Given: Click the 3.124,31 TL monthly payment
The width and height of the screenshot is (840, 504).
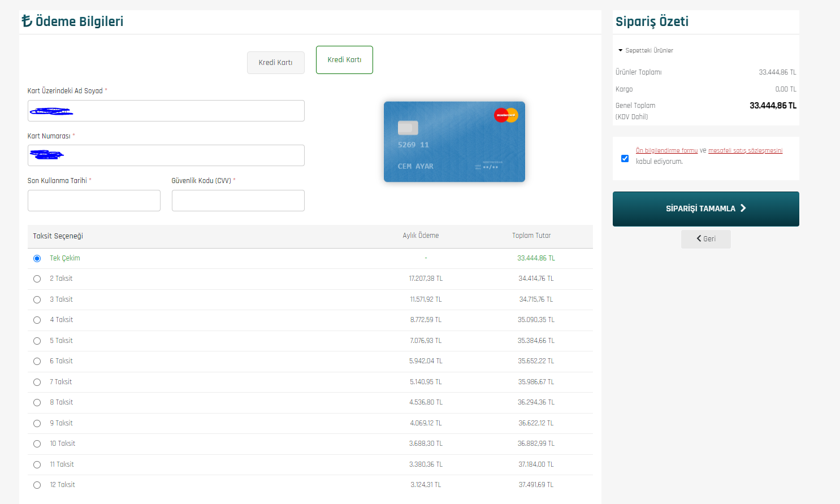Looking at the screenshot, I should click(426, 485).
